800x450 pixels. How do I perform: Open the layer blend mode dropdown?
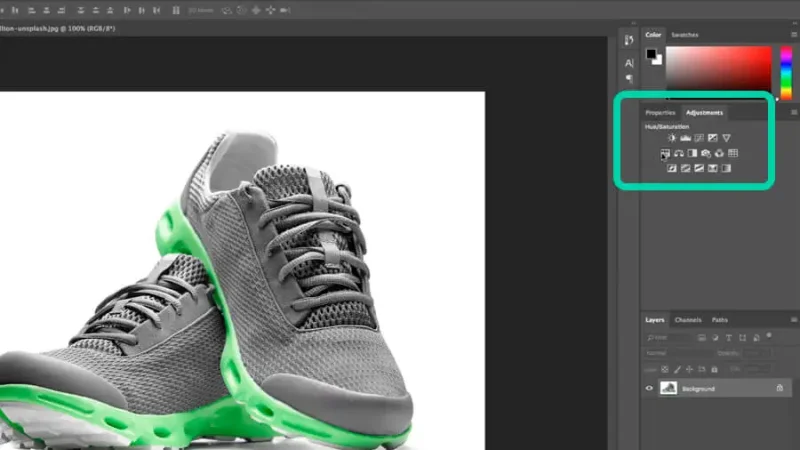[678, 353]
